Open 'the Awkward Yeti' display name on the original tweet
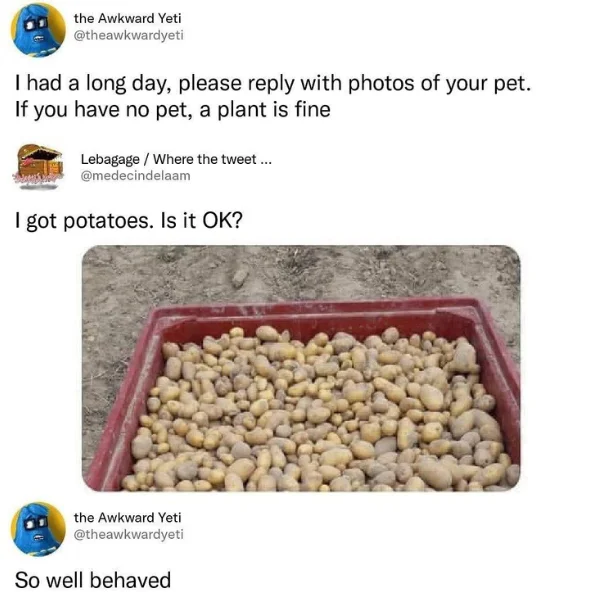This screenshot has width=600, height=600. click(x=127, y=18)
